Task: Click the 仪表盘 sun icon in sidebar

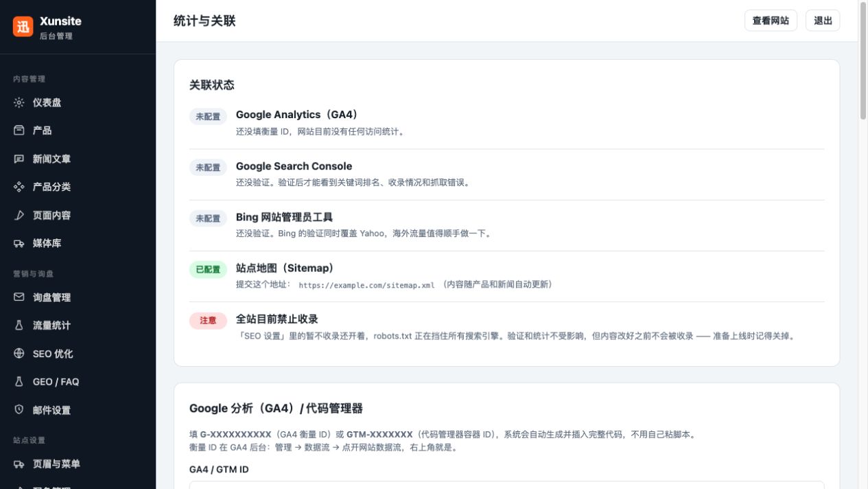Action: (x=19, y=102)
